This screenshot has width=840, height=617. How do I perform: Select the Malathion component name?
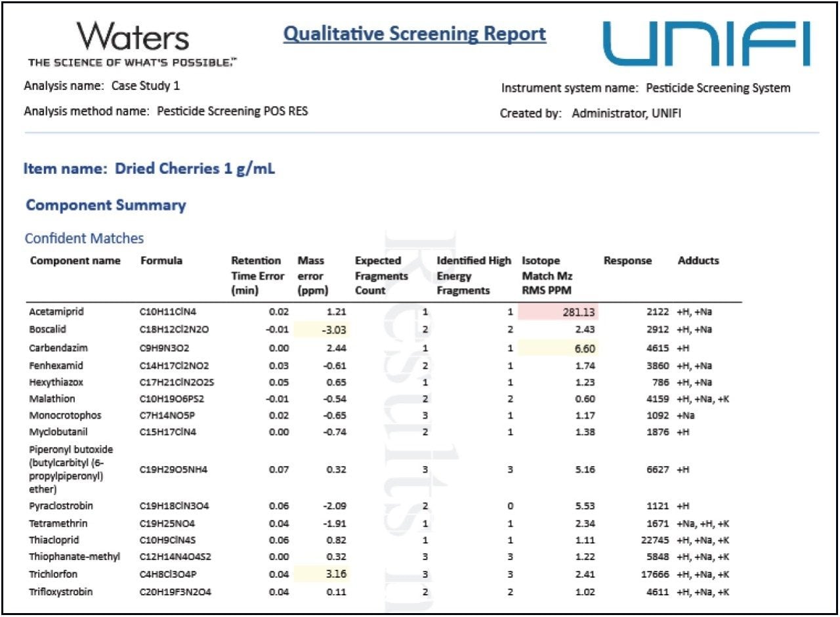coord(52,398)
